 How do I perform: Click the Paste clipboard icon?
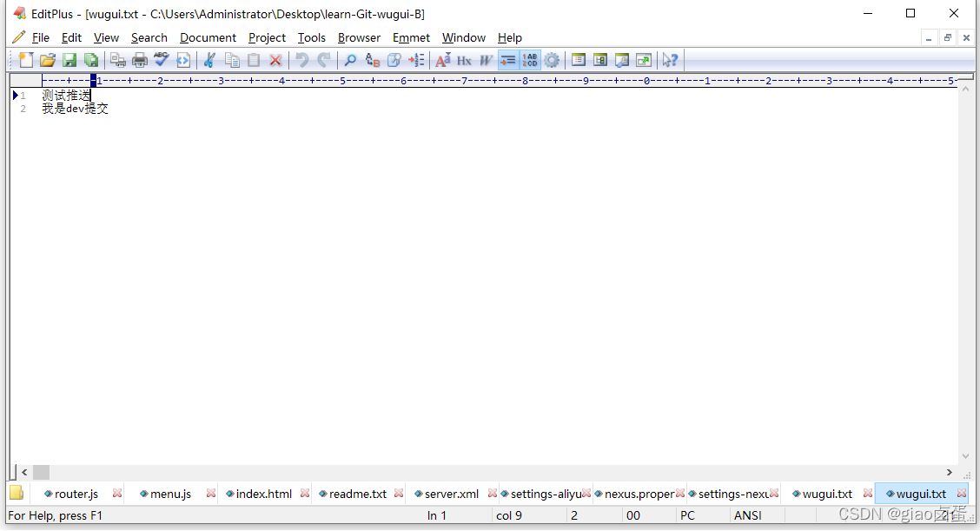253,60
